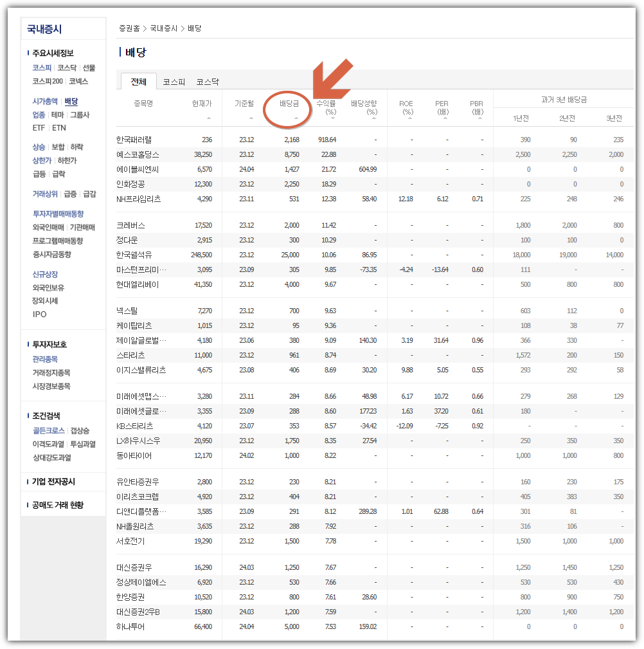Open 코넥스 sidebar link
This screenshot has width=644, height=649.
click(78, 81)
